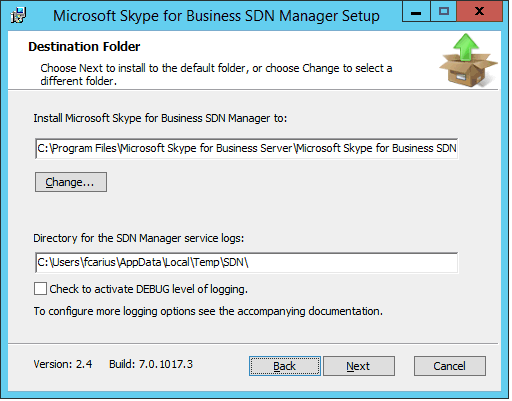Maximize the setup window
Image resolution: width=512 pixels, height=401 pixels.
tap(444, 12)
